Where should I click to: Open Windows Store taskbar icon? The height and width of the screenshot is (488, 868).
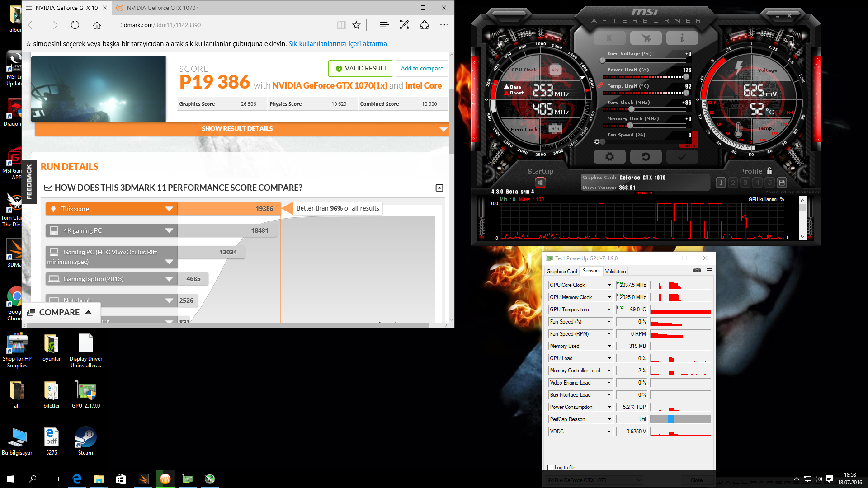click(x=121, y=479)
